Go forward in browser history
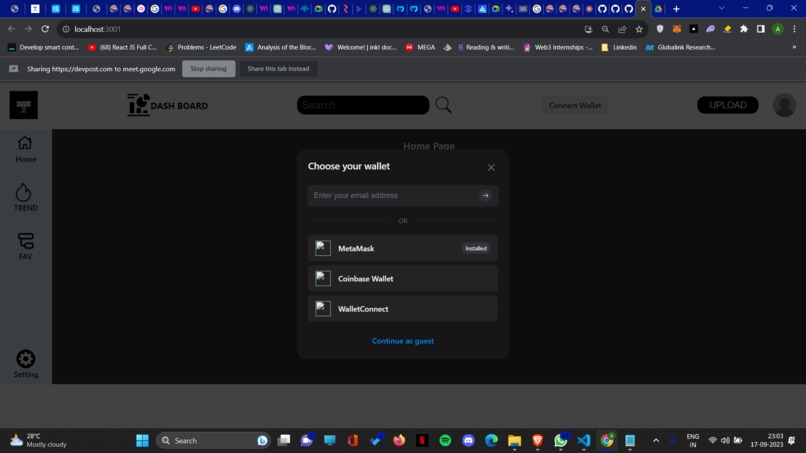This screenshot has height=453, width=806. click(28, 29)
